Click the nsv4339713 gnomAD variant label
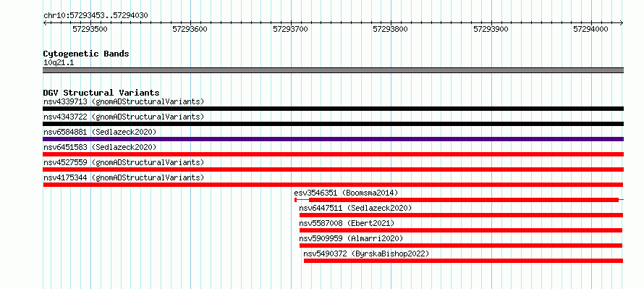 (124, 101)
